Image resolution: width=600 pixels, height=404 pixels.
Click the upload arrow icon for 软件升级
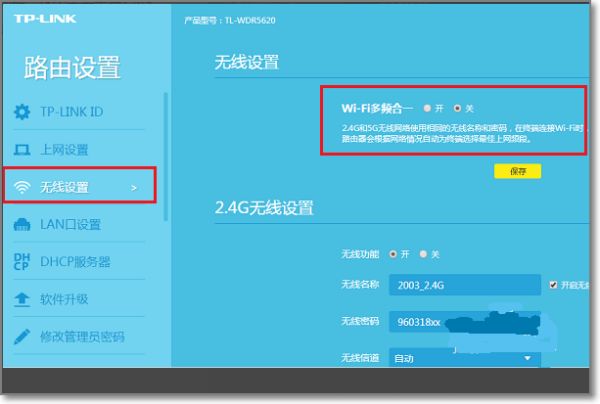tap(22, 299)
